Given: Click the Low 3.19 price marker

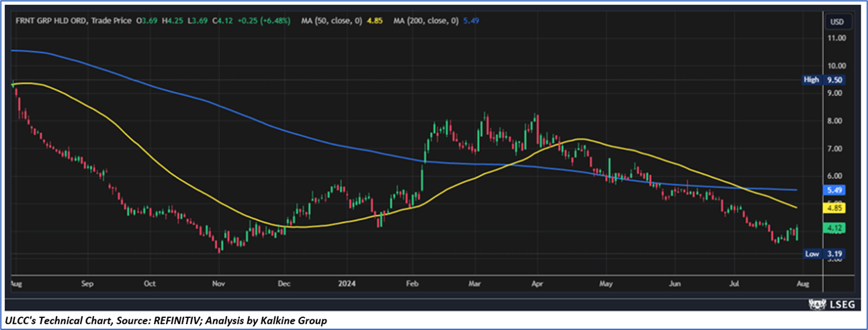Looking at the screenshot, I should point(824,254).
